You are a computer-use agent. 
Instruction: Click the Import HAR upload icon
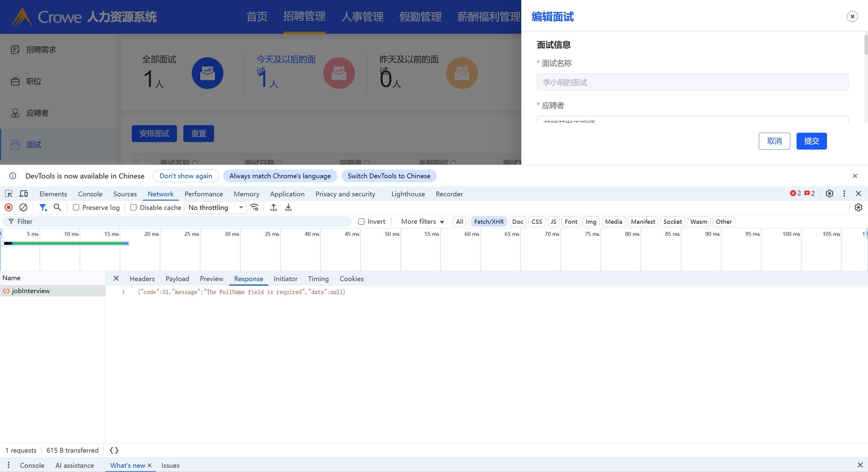point(274,207)
